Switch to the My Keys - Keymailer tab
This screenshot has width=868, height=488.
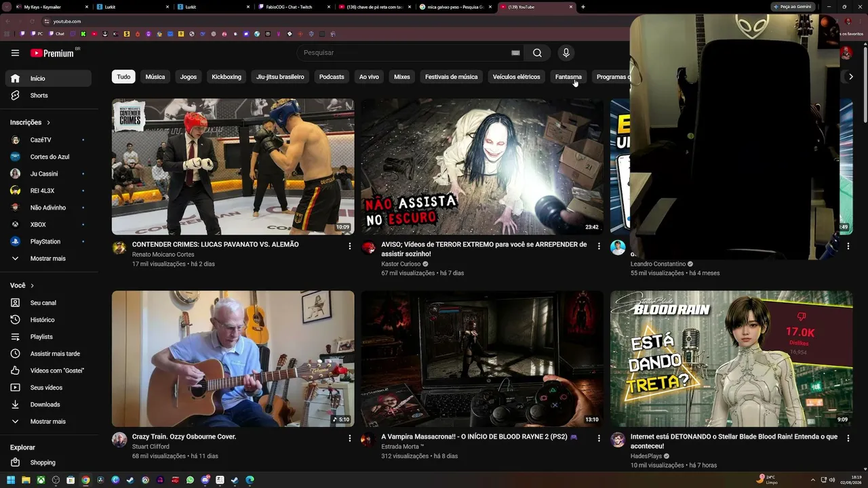[52, 7]
